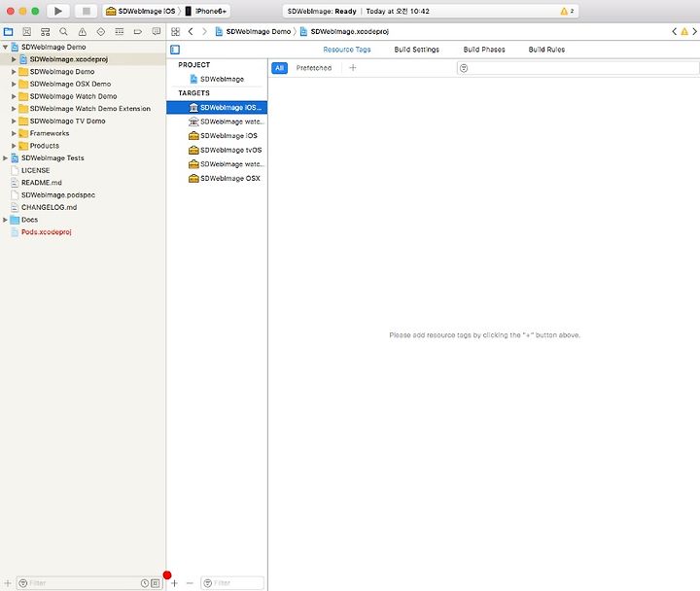The image size is (700, 591).
Task: Stop the running build with Stop button
Action: pyautogui.click(x=87, y=11)
